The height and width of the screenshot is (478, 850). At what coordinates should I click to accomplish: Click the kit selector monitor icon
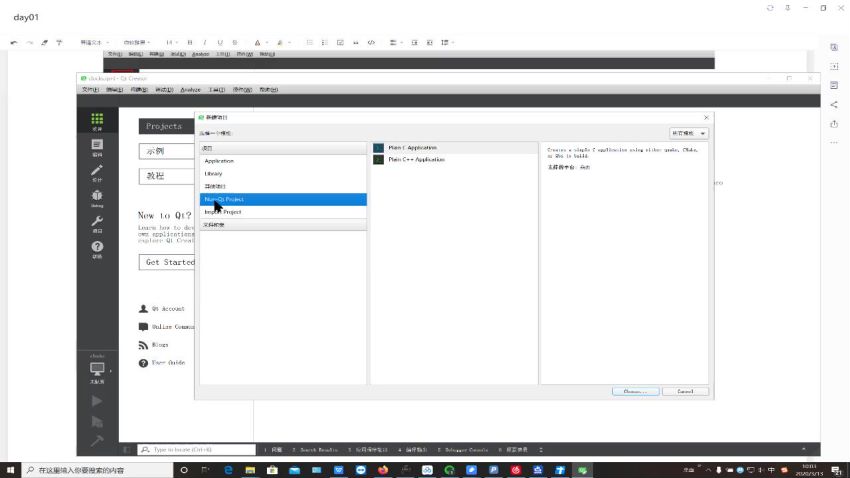(x=97, y=370)
